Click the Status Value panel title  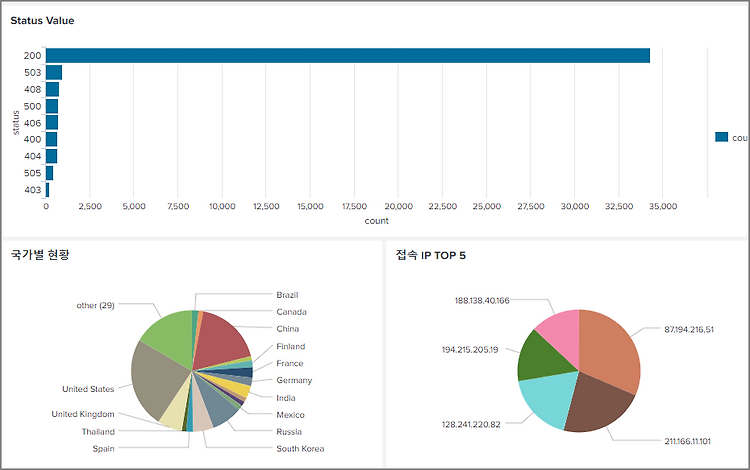pos(42,21)
